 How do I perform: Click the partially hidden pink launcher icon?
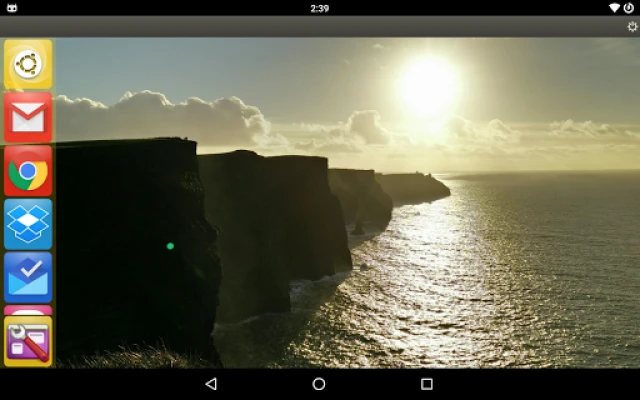(x=28, y=311)
